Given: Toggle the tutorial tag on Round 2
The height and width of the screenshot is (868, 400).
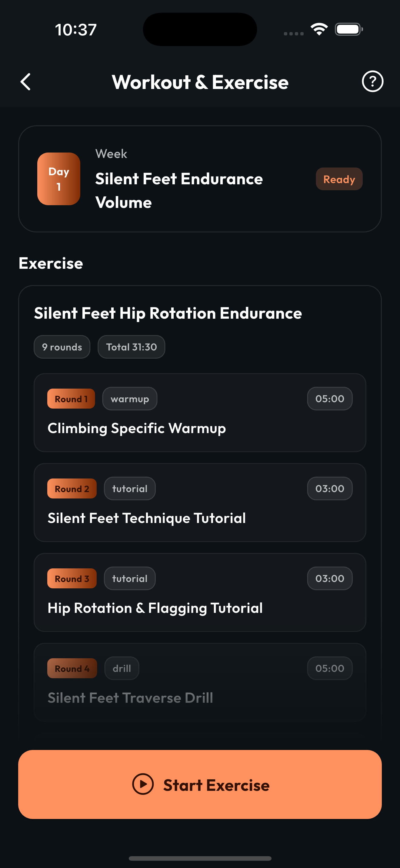Looking at the screenshot, I should click(x=129, y=488).
